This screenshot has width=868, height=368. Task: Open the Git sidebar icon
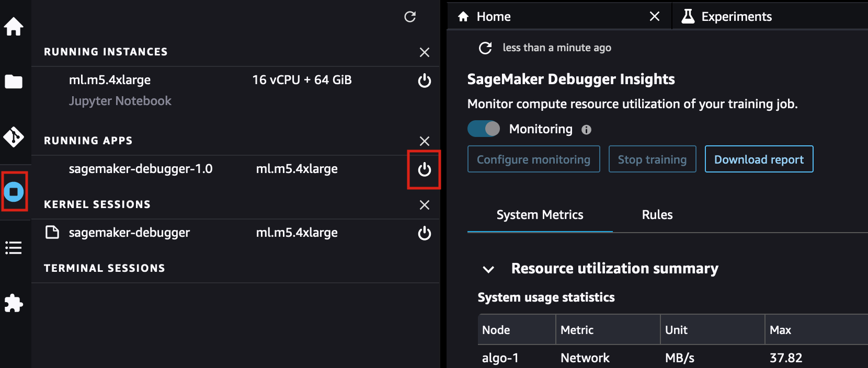14,137
